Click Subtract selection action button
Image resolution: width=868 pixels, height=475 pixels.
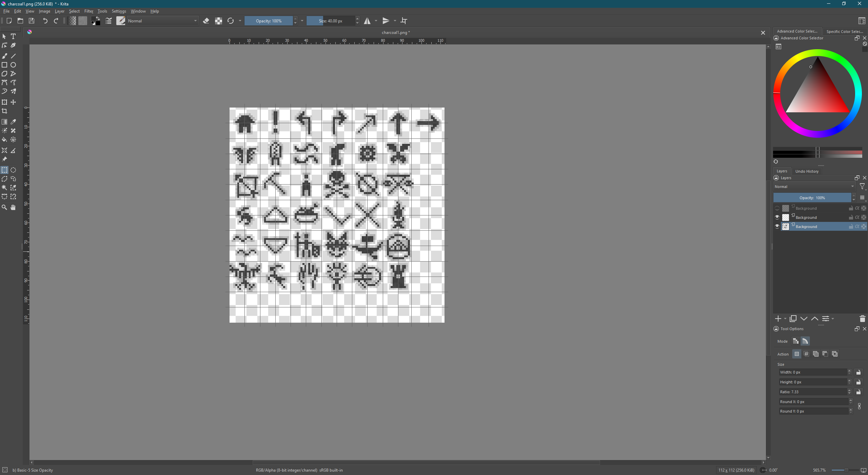(x=825, y=354)
